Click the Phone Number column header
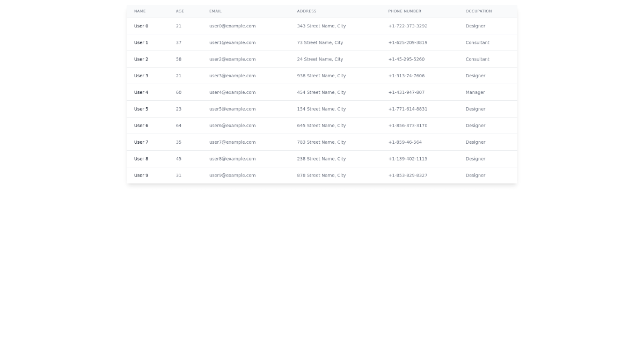 coord(405,11)
